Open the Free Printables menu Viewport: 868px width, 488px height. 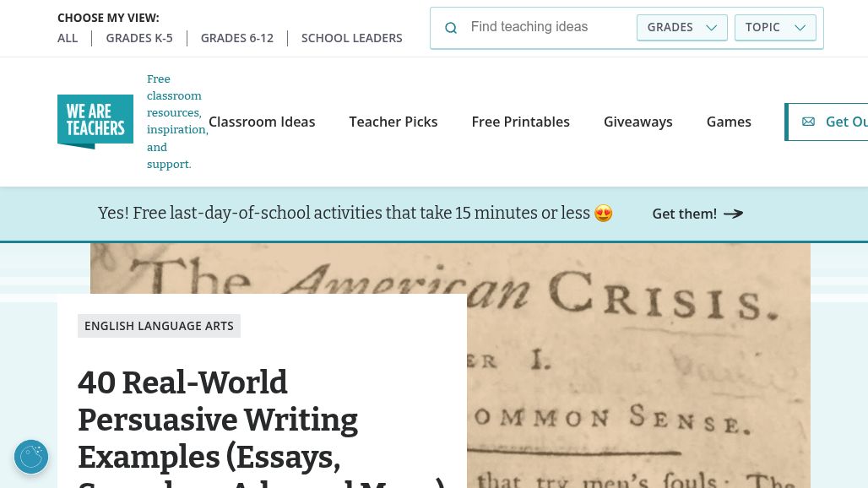point(520,122)
